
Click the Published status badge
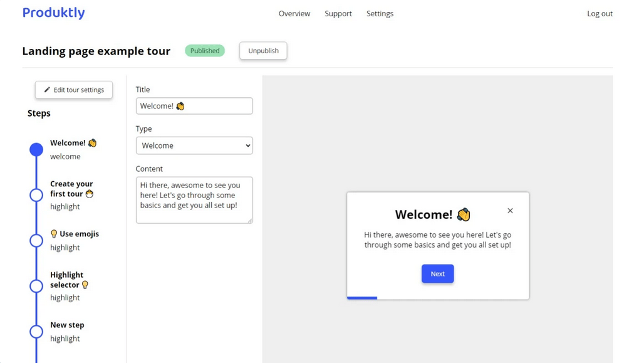[x=205, y=51]
